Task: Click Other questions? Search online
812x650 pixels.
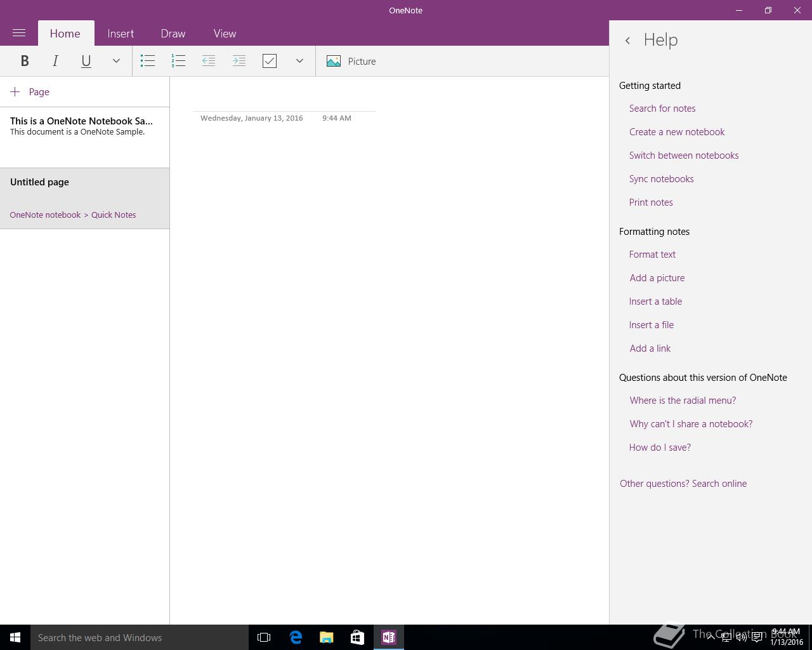Action: coord(683,484)
